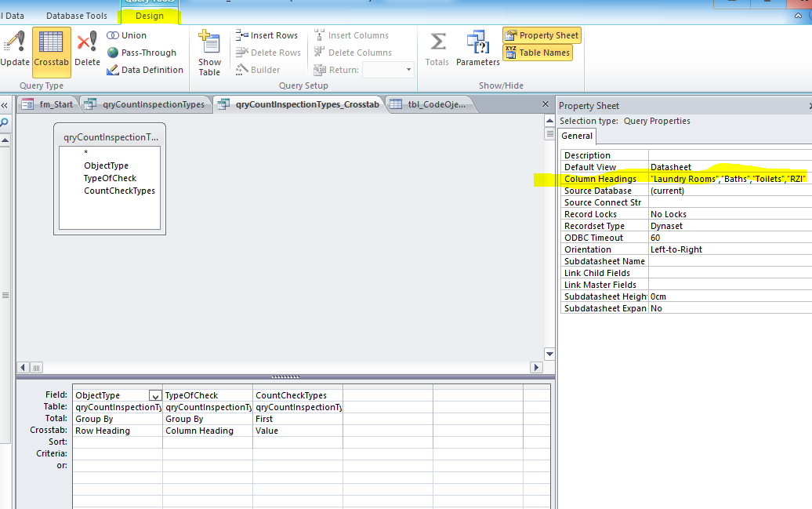Image resolution: width=812 pixels, height=509 pixels.
Task: Click Insert Rows button
Action: pyautogui.click(x=267, y=35)
